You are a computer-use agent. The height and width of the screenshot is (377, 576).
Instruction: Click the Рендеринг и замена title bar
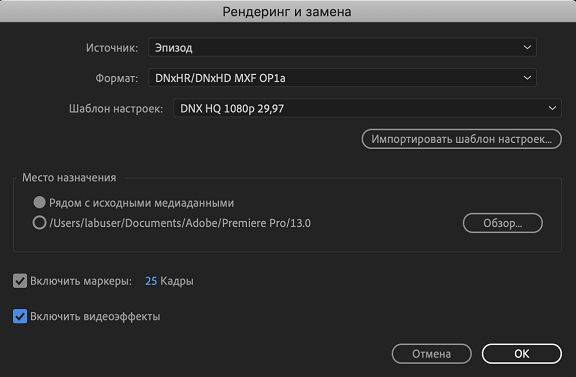click(x=288, y=11)
